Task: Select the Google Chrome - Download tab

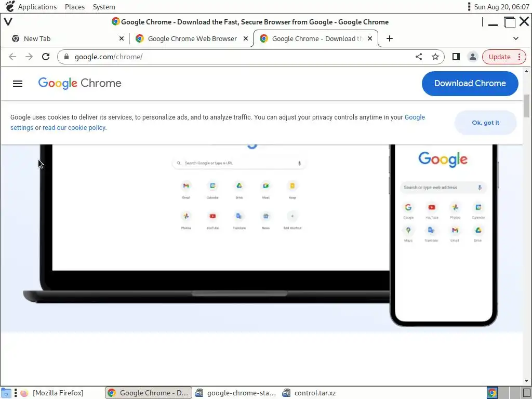Action: [315, 38]
